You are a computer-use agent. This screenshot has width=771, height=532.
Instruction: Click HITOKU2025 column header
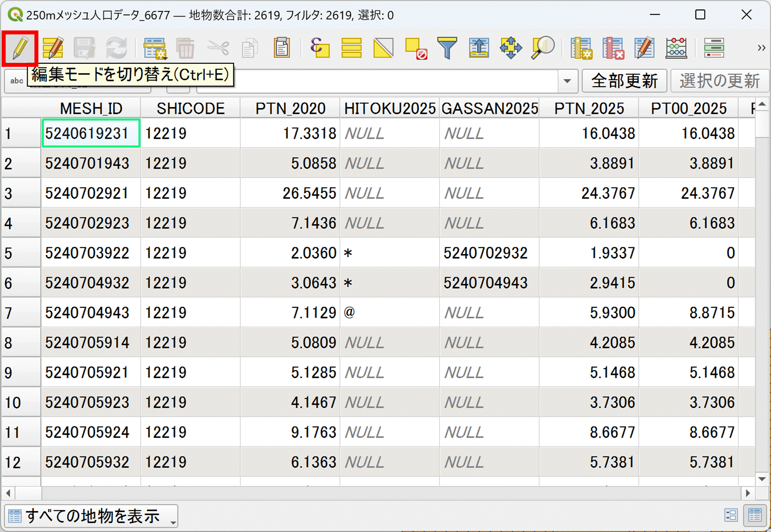[x=390, y=108]
